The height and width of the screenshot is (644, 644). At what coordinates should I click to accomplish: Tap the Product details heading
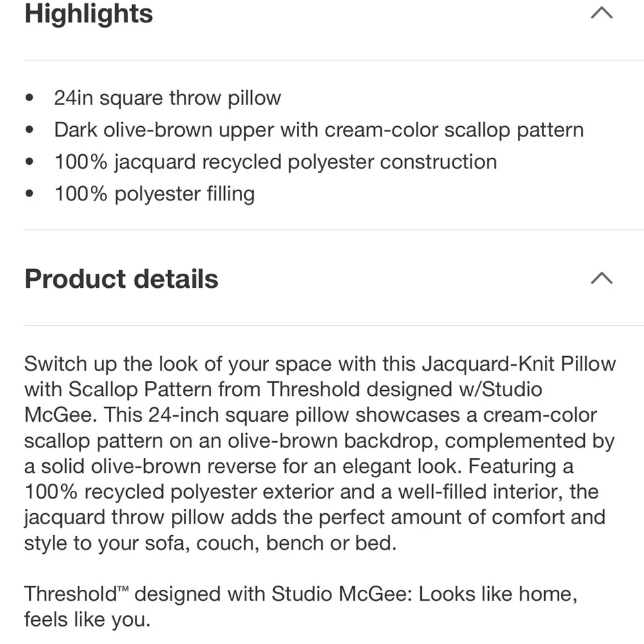[121, 279]
